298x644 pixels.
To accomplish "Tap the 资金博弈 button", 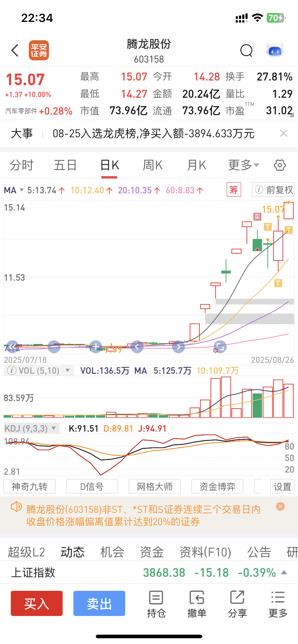I will (217, 487).
